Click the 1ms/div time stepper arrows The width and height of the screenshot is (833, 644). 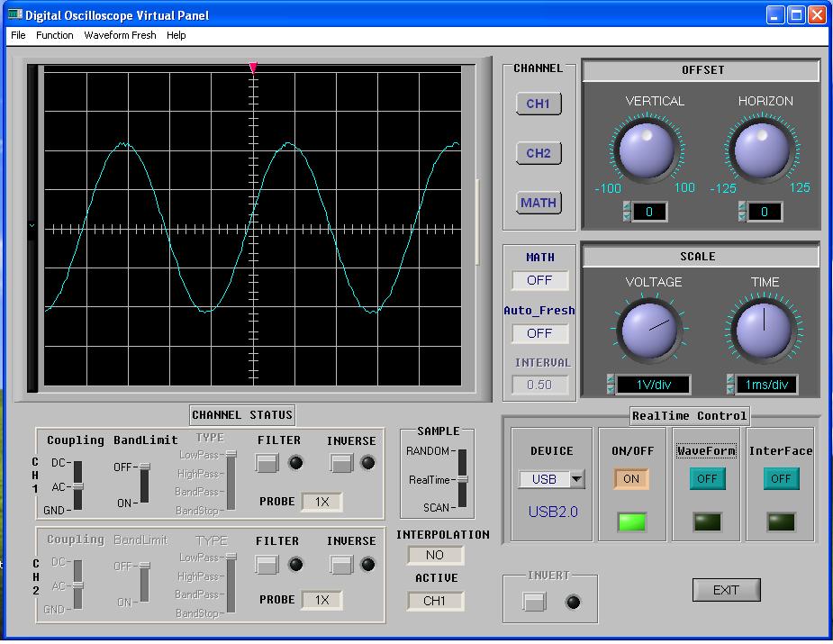tap(730, 385)
